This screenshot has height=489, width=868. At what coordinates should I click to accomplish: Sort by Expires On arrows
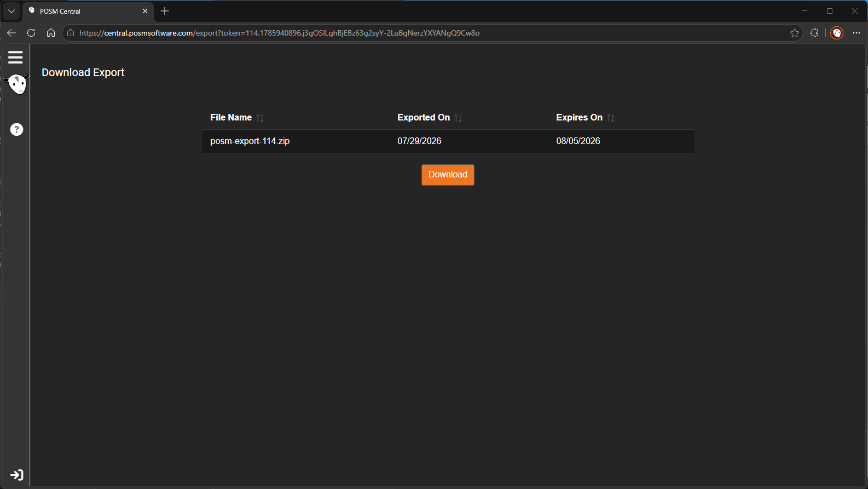[x=611, y=118]
